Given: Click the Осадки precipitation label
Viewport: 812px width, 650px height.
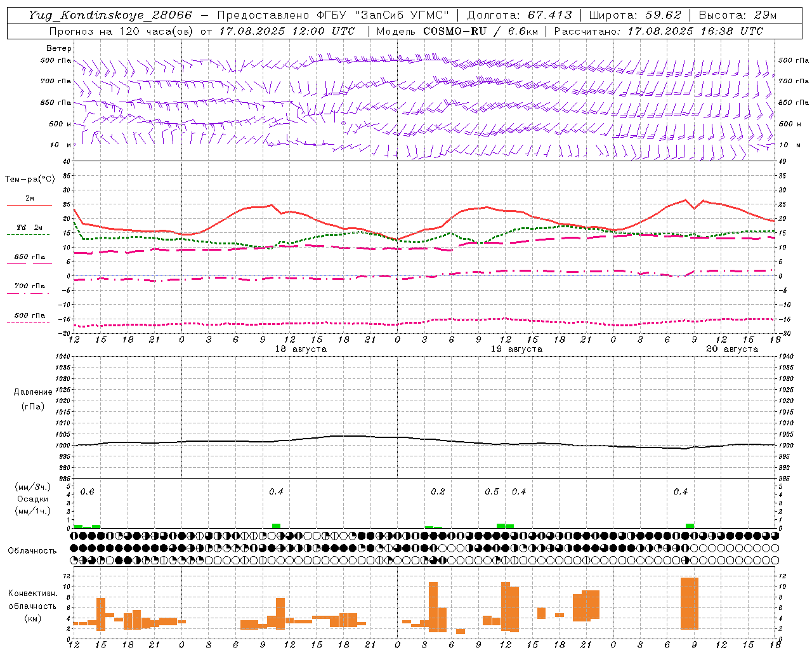Looking at the screenshot, I should 33,499.
